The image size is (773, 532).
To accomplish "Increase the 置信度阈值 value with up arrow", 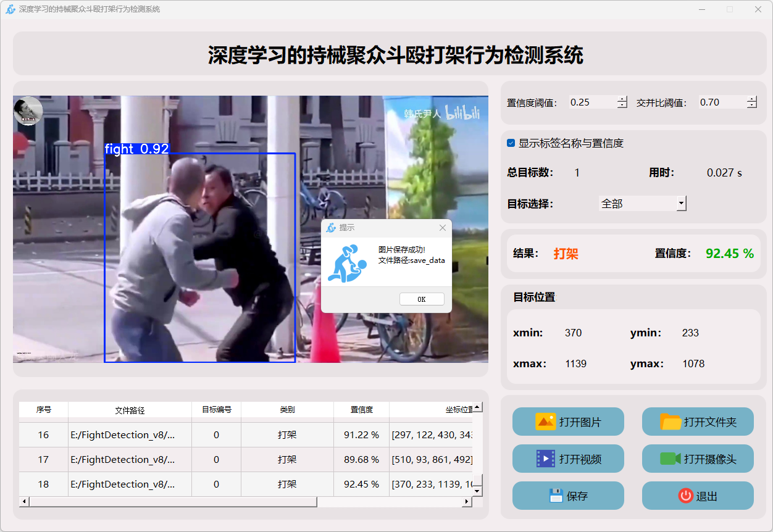I will (622, 99).
